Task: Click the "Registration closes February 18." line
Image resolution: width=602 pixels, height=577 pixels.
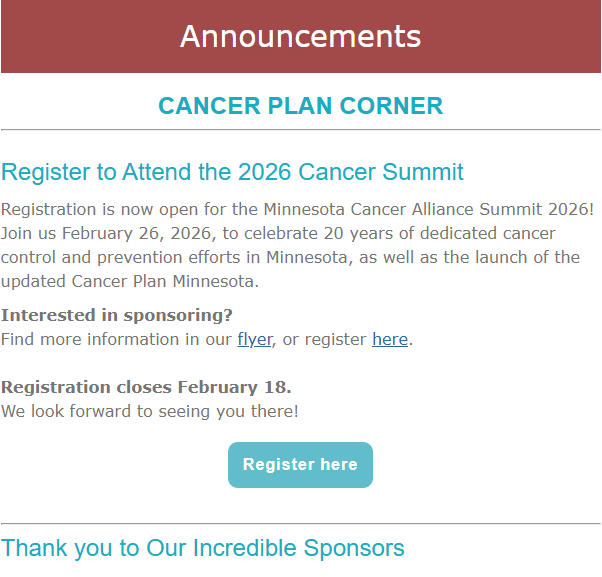Action: [146, 387]
